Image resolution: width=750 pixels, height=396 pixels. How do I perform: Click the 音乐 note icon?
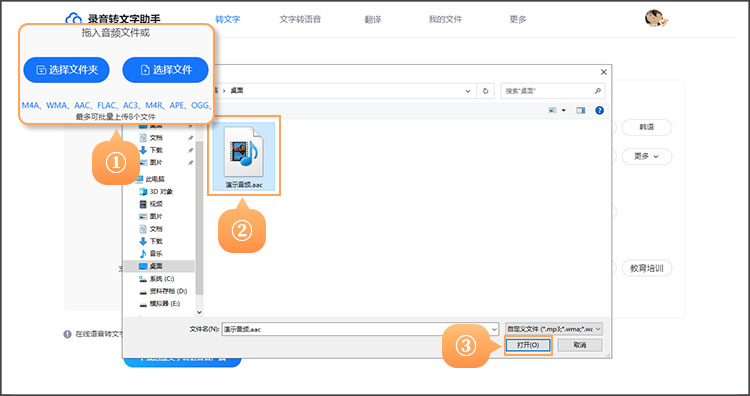click(143, 253)
